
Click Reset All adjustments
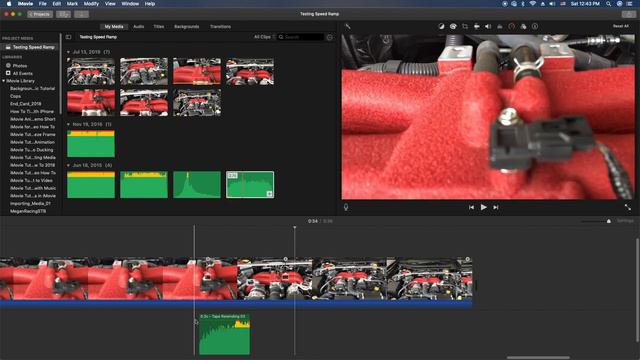tap(621, 26)
